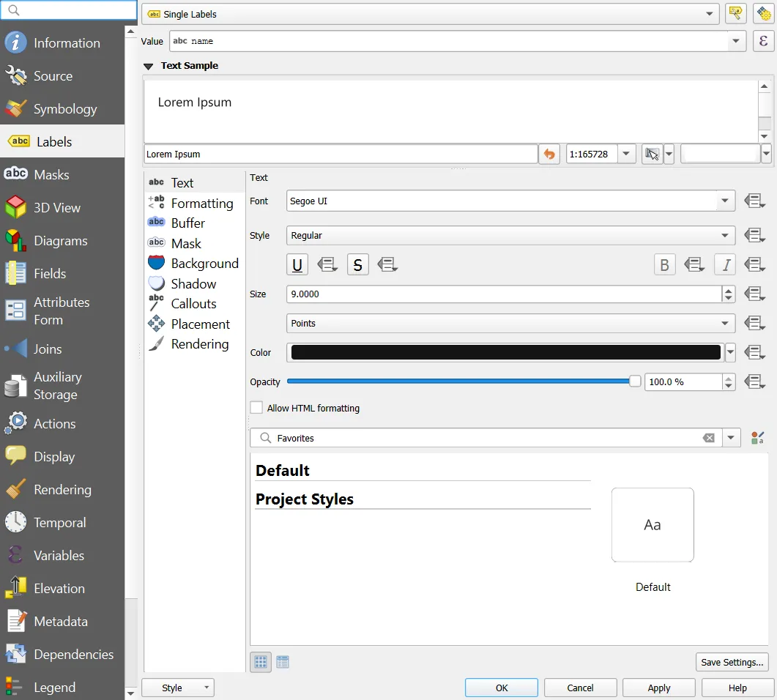Open data-defined override for Opacity
The width and height of the screenshot is (777, 700).
coord(755,382)
